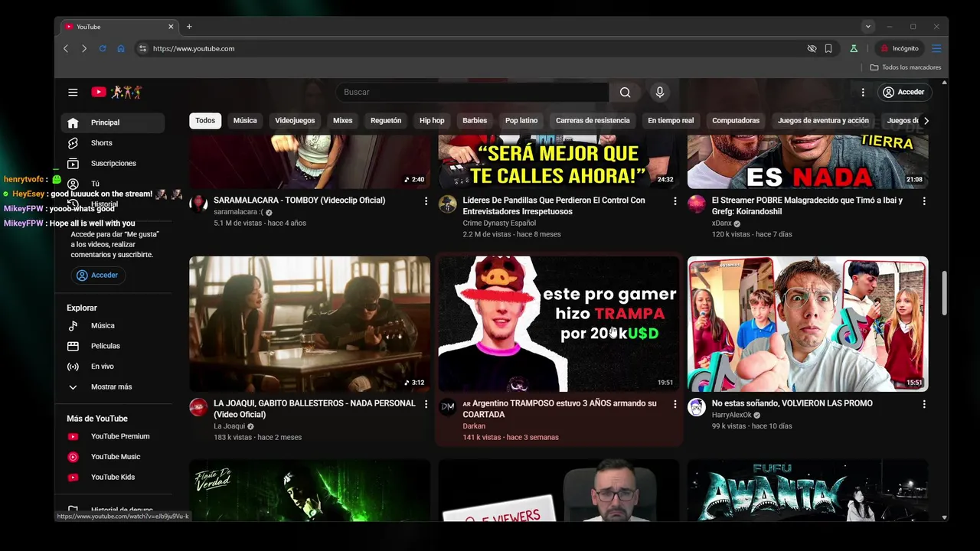Select Carreras de resistencia chip
This screenshot has height=551, width=980.
tap(593, 120)
